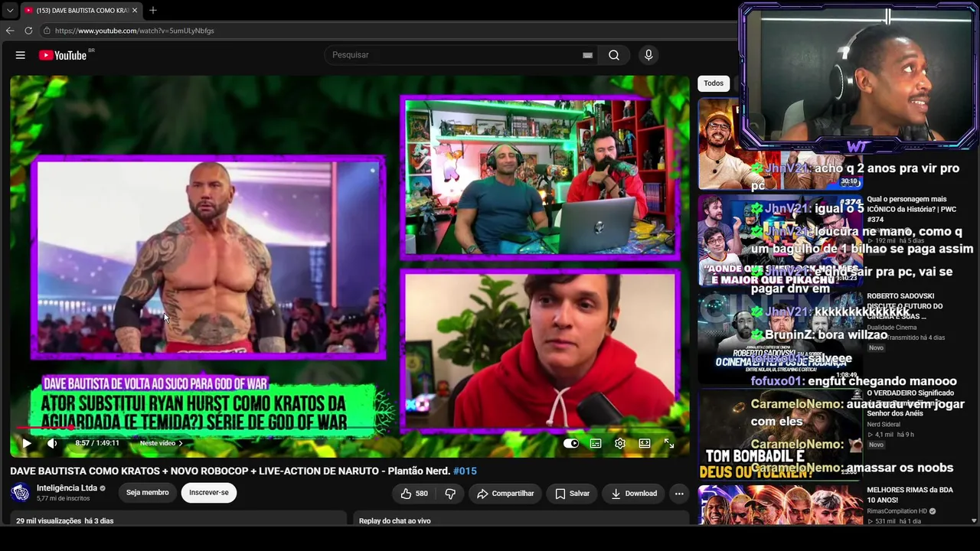Open the 'Replay do chat ao vivo' panel
The image size is (980, 551).
tap(395, 520)
